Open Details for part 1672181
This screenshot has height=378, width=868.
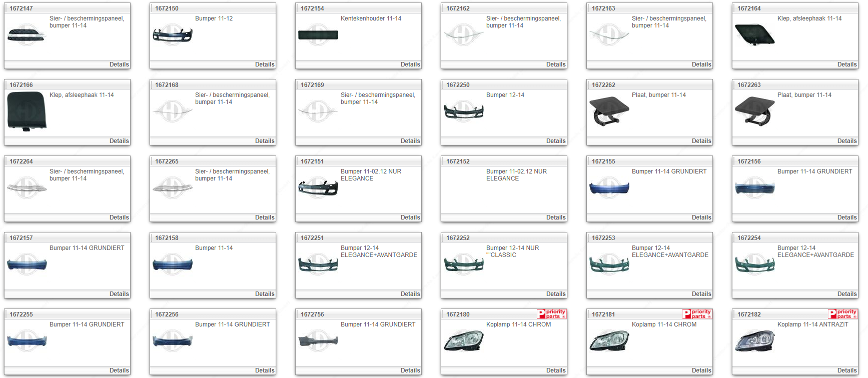click(x=701, y=370)
